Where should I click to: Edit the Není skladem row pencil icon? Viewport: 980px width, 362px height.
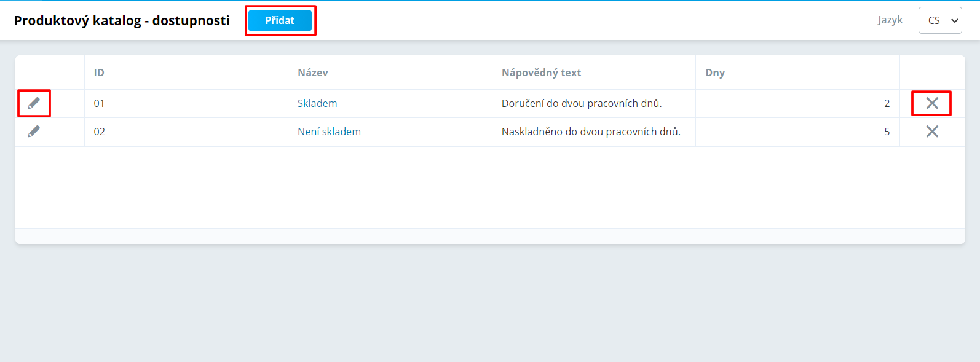click(34, 132)
